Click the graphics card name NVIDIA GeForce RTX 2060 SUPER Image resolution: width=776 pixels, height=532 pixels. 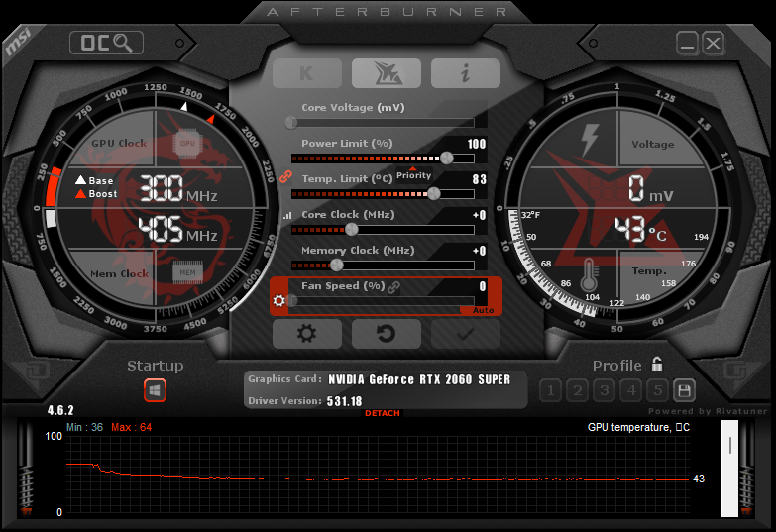[419, 379]
